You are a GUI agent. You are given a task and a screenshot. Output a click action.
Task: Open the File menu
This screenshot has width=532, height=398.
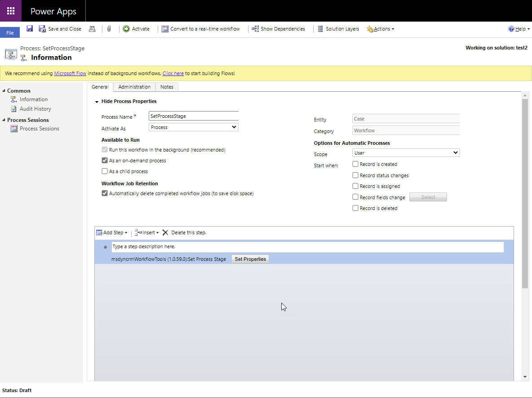10,32
